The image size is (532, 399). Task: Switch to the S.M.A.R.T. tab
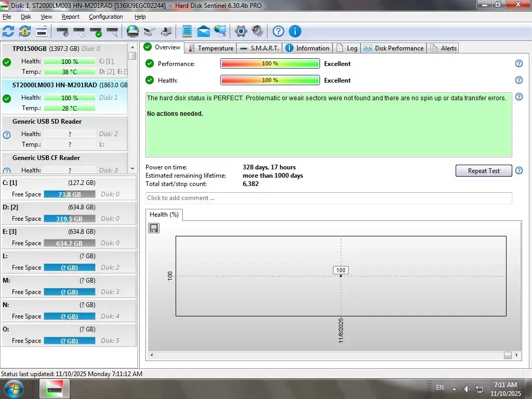tap(259, 48)
